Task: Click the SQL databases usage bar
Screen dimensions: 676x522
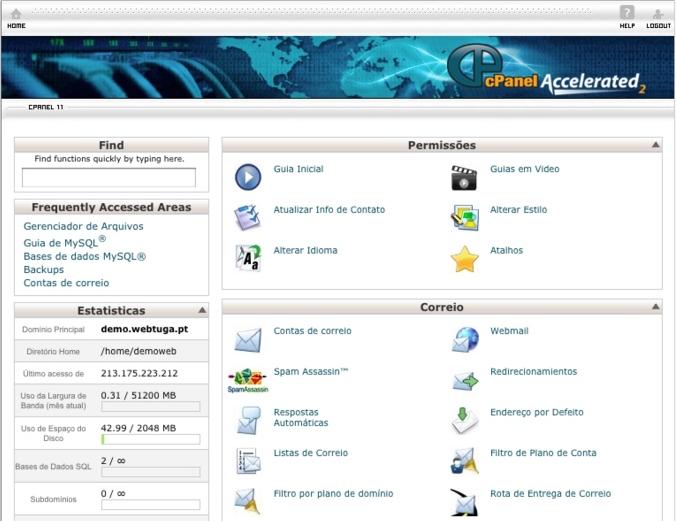Action: [x=150, y=472]
